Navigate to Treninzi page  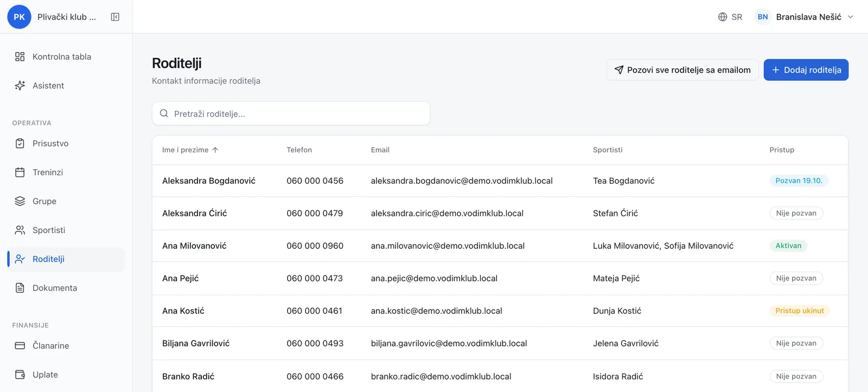point(66,172)
